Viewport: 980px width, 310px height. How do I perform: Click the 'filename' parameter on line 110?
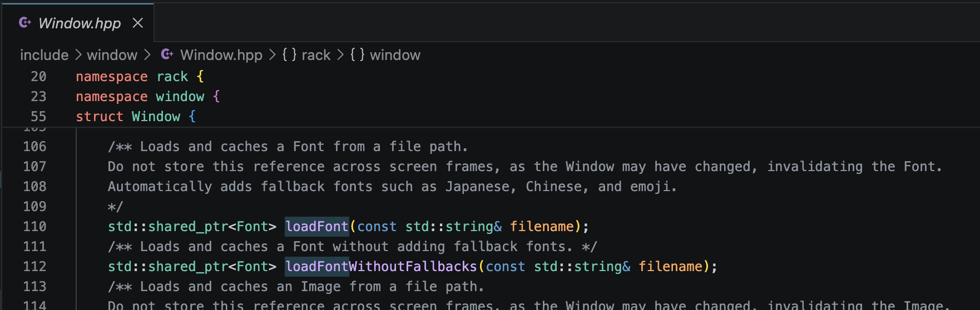pos(542,227)
